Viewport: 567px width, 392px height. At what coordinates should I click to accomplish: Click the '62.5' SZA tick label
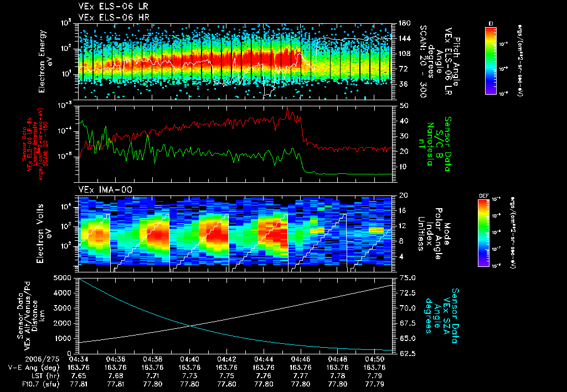point(407,353)
